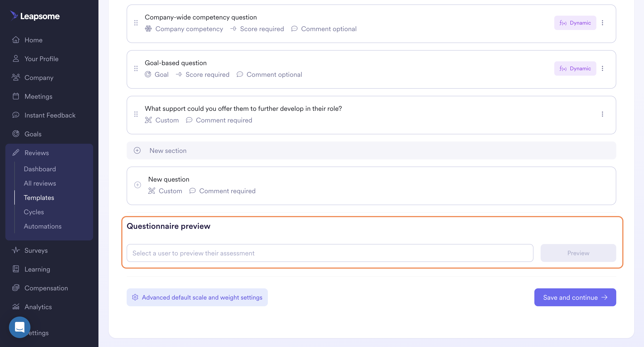Click the drag handle on the support question

coord(136,114)
